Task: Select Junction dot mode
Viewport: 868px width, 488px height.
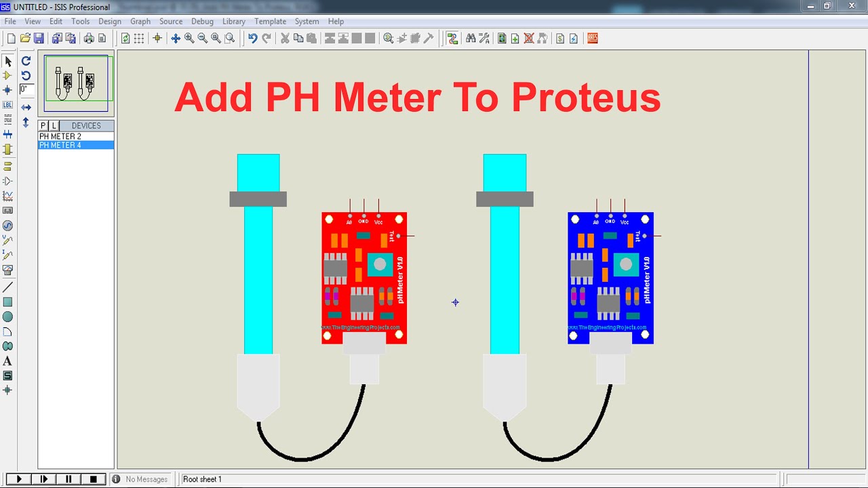Action: tap(8, 90)
